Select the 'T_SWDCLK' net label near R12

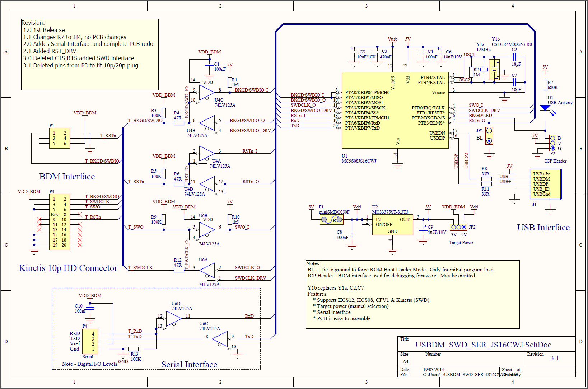point(140,268)
